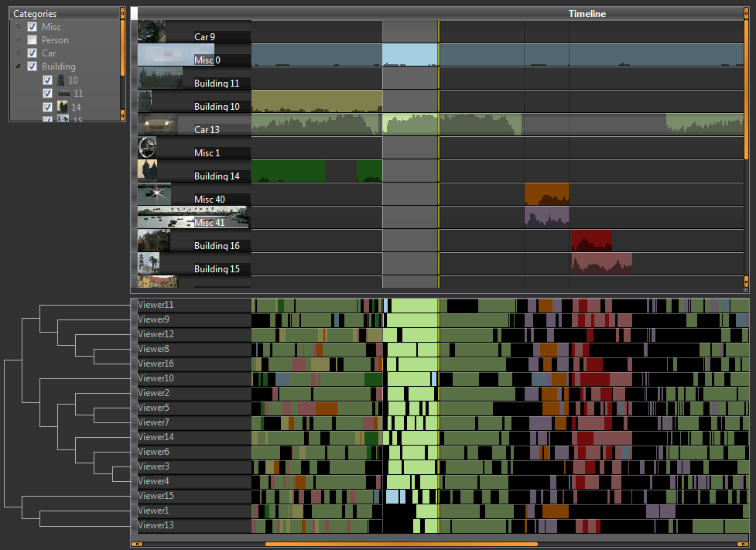Expand the Car category tree node

click(x=17, y=53)
